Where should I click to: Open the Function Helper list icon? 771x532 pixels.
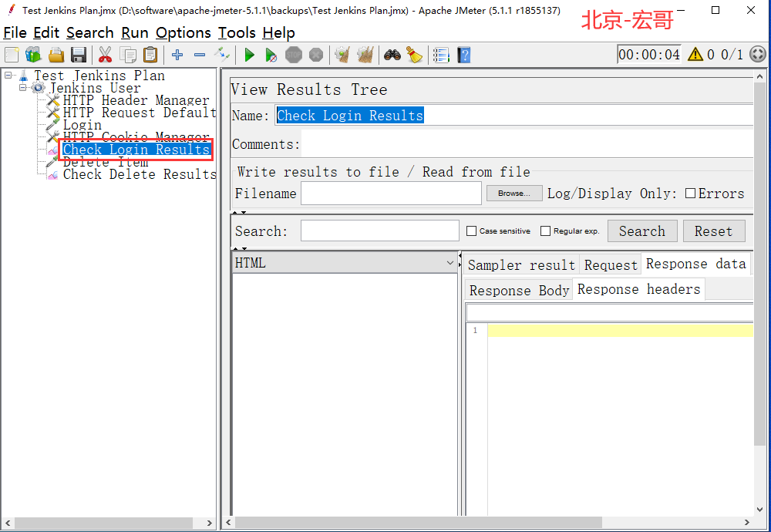coord(442,55)
